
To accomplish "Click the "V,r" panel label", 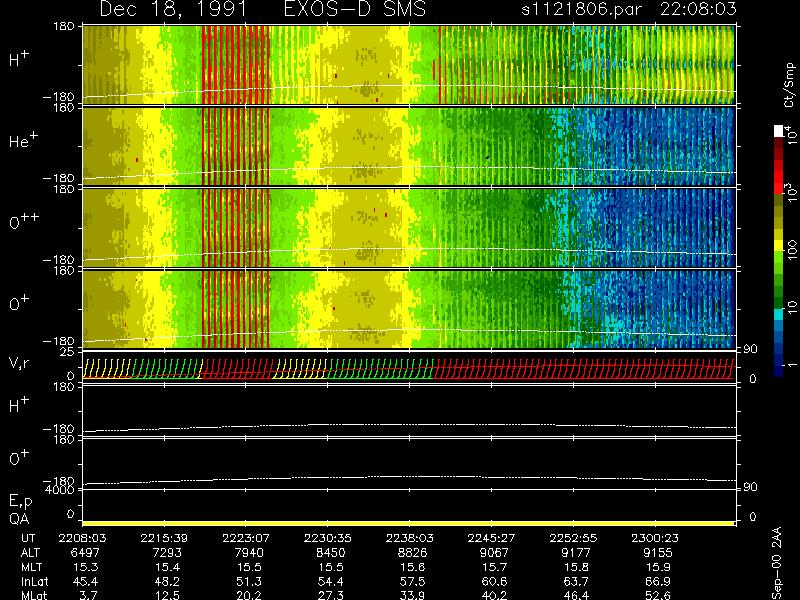I will click(x=19, y=364).
